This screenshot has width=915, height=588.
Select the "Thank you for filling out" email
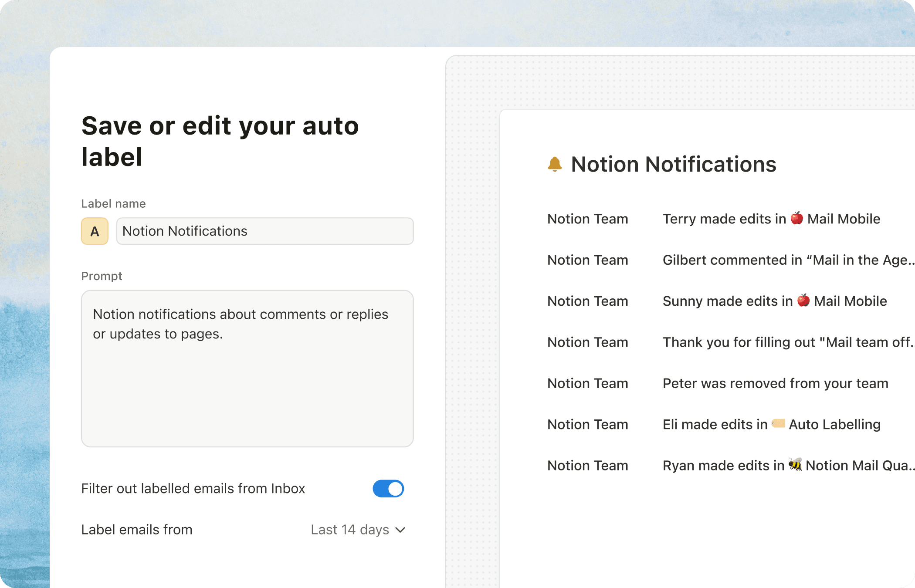coord(780,342)
